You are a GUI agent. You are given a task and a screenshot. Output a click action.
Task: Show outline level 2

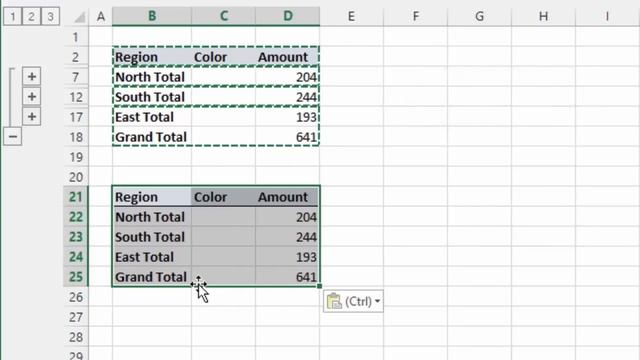tap(31, 16)
